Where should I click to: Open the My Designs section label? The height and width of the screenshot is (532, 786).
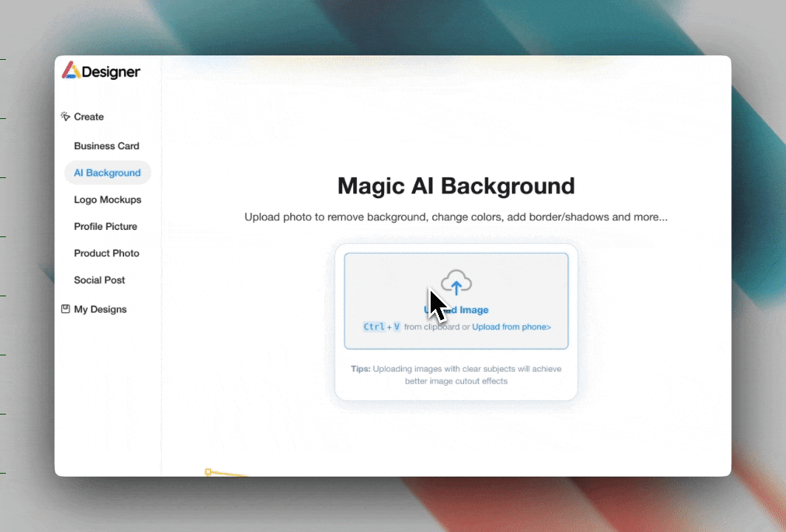pyautogui.click(x=100, y=310)
